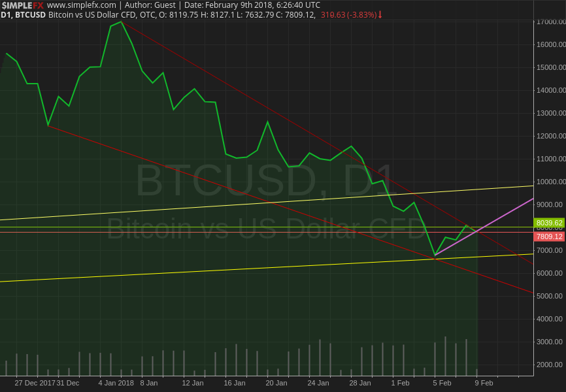
Task: Click the low value 'L: 7632.79'
Action: pos(256,15)
